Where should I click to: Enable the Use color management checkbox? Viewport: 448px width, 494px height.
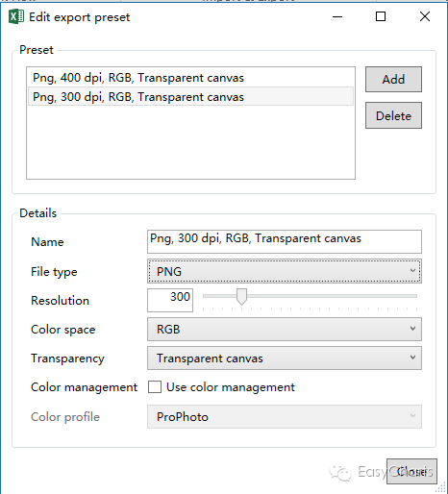tap(155, 387)
